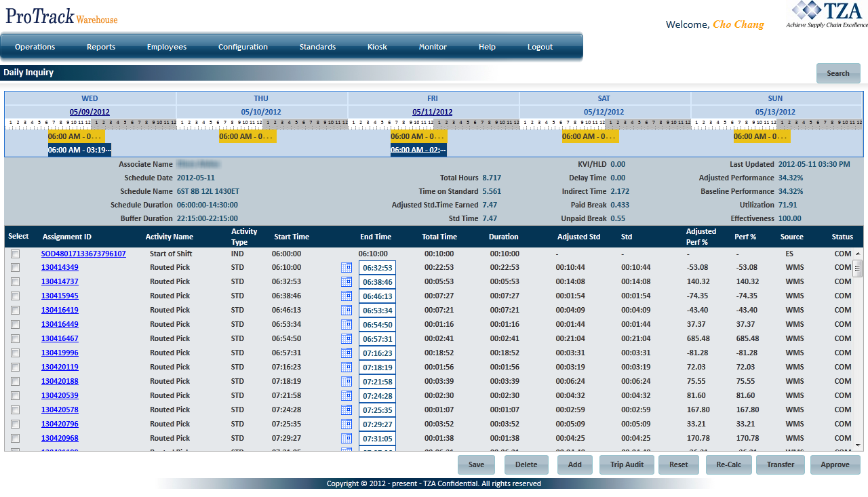The height and width of the screenshot is (497, 868).
Task: Select Sunday's yellow 06:00 AM schedule block
Action: (x=762, y=136)
